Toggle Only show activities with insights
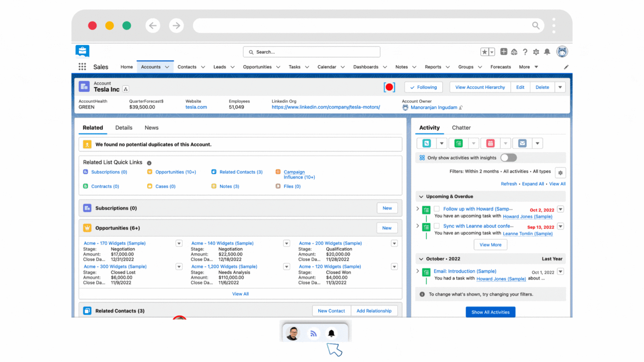The image size is (644, 362). 509,158
